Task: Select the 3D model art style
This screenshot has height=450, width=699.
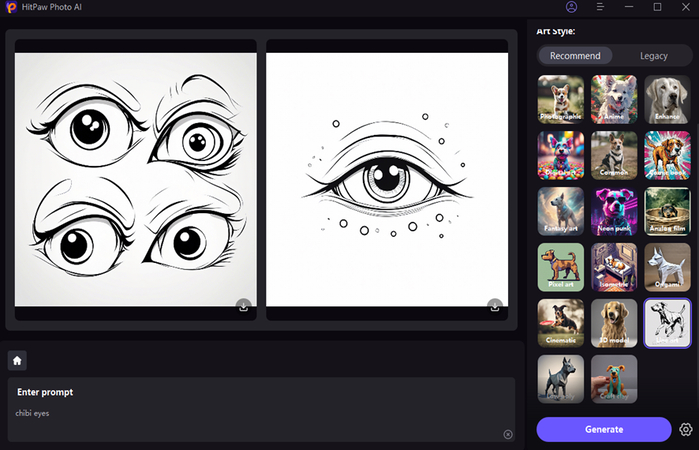Action: tap(614, 323)
